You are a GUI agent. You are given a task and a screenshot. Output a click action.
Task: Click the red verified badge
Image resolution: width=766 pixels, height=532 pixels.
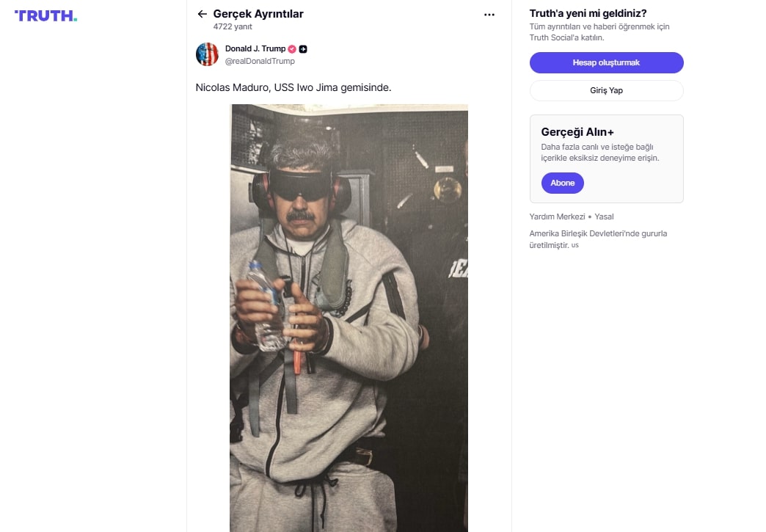point(292,49)
